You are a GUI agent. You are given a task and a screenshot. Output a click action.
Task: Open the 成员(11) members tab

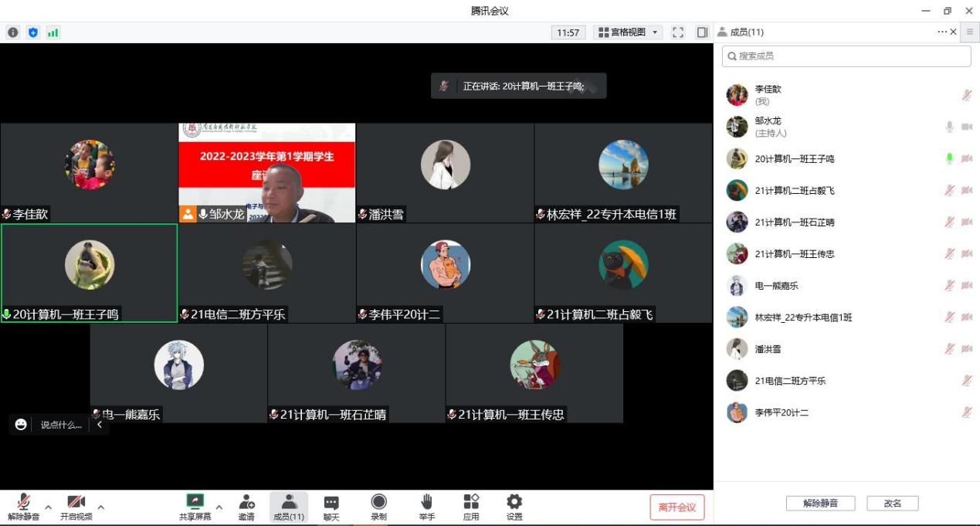(288, 507)
